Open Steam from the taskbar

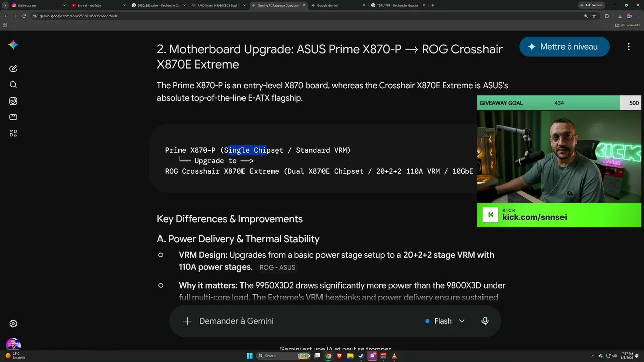coord(361,356)
